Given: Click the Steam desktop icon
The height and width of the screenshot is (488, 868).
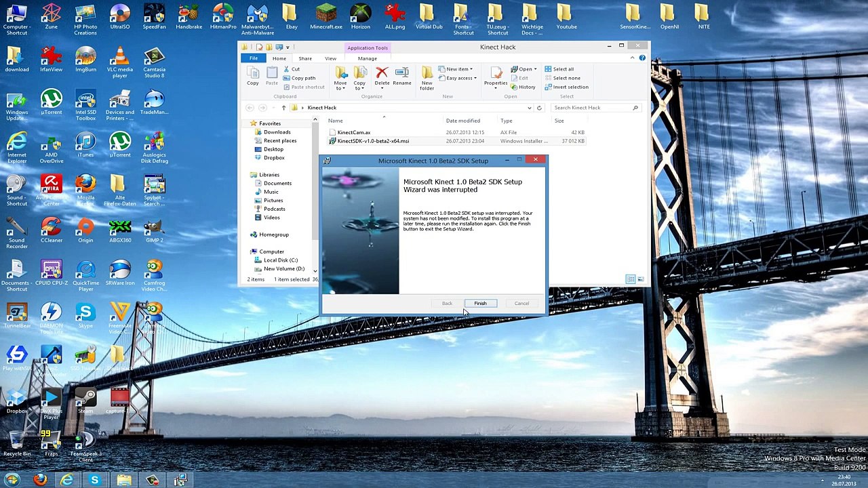Looking at the screenshot, I should point(85,401).
